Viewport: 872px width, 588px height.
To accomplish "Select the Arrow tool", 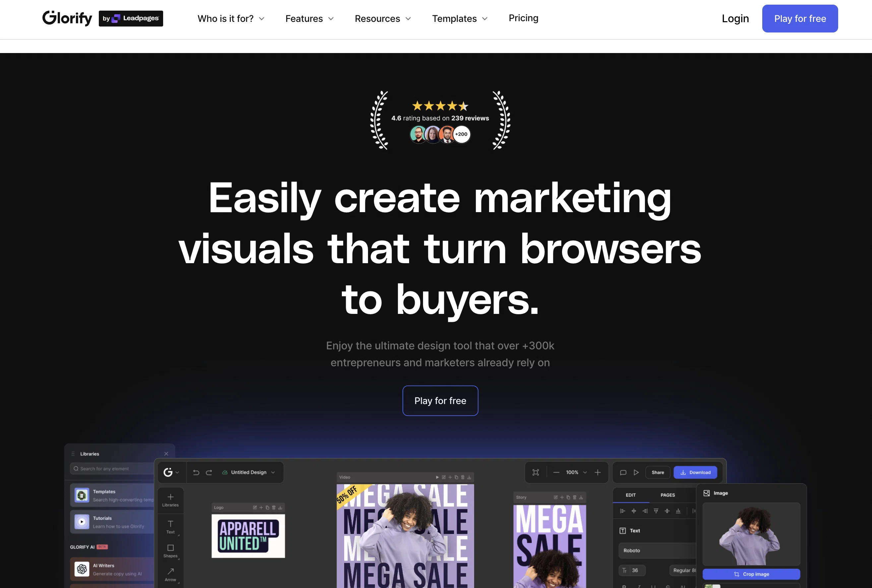I will click(x=170, y=574).
